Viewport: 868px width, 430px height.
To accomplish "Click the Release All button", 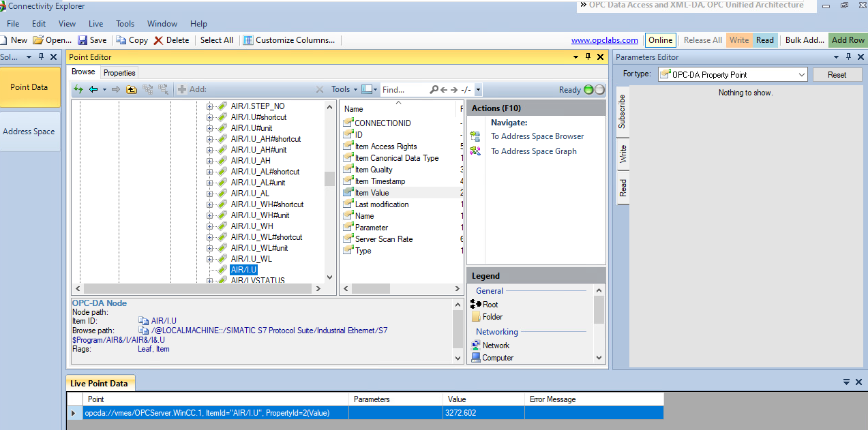I will tap(703, 40).
